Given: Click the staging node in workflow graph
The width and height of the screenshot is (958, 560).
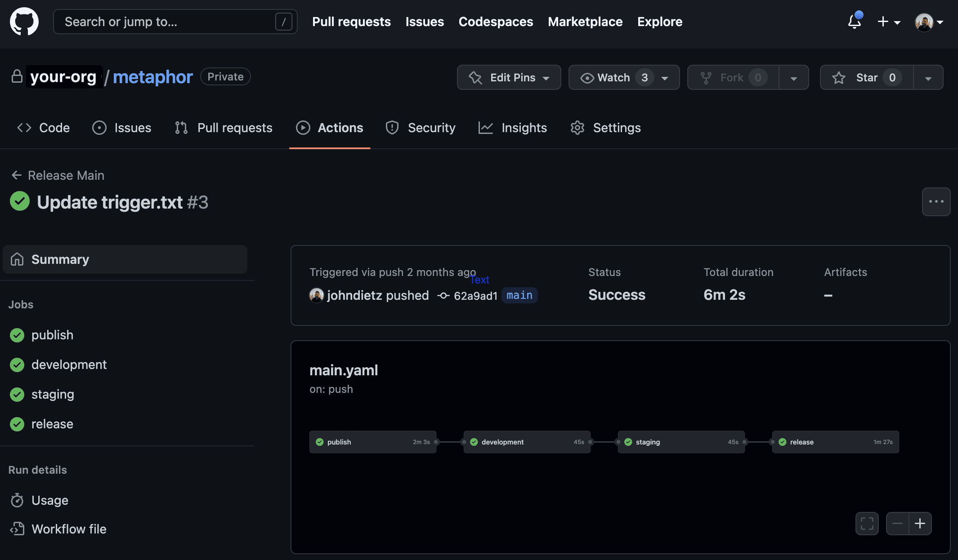Looking at the screenshot, I should (681, 442).
